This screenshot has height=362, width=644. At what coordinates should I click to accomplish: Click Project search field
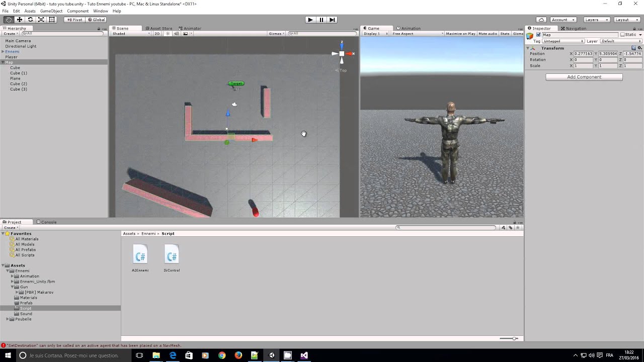pos(446,228)
